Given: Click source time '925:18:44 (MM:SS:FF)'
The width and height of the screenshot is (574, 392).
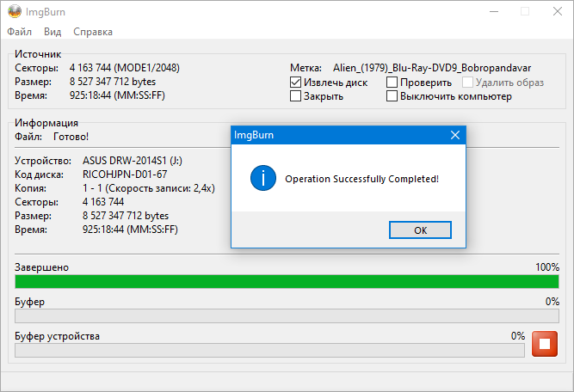Looking at the screenshot, I should coord(117,95).
